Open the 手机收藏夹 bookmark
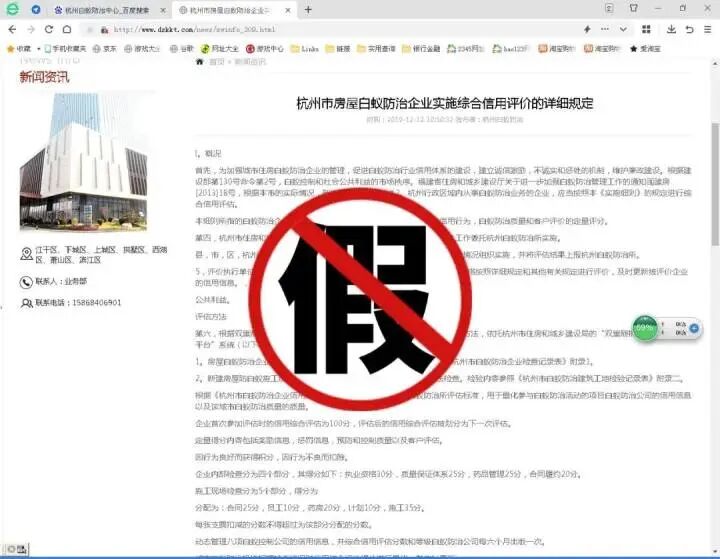This screenshot has width=720, height=559. (x=65, y=49)
